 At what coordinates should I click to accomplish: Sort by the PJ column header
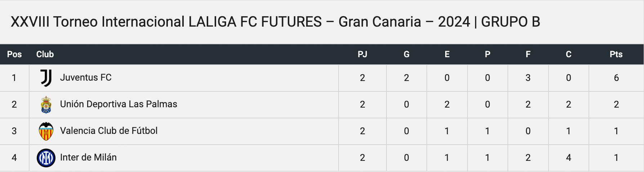tap(362, 54)
